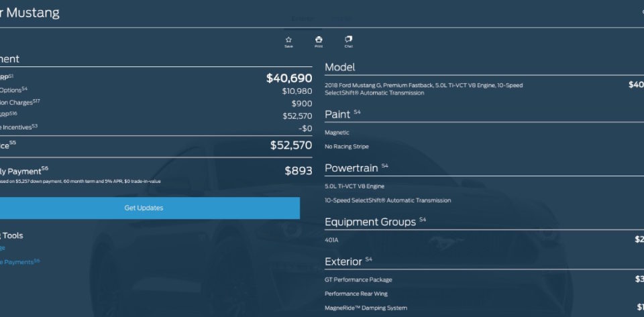Select the 10-Speed SelectShift Automatic Transmission row

pos(388,200)
